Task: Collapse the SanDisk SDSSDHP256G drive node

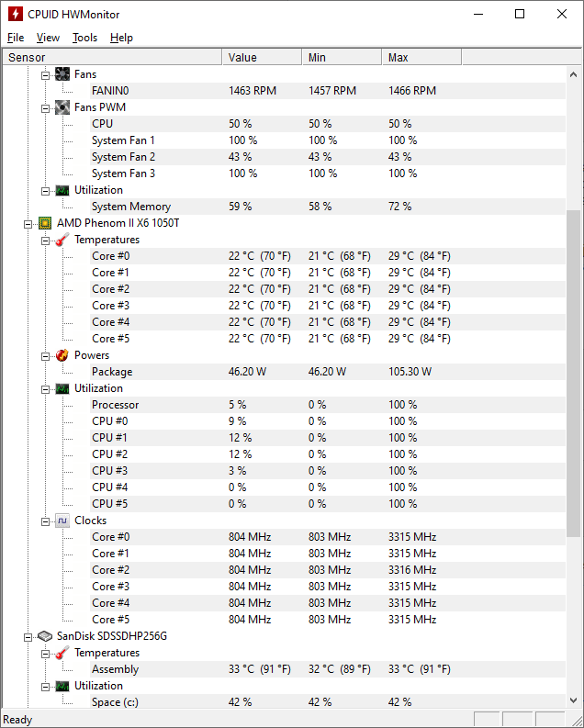Action: click(28, 636)
